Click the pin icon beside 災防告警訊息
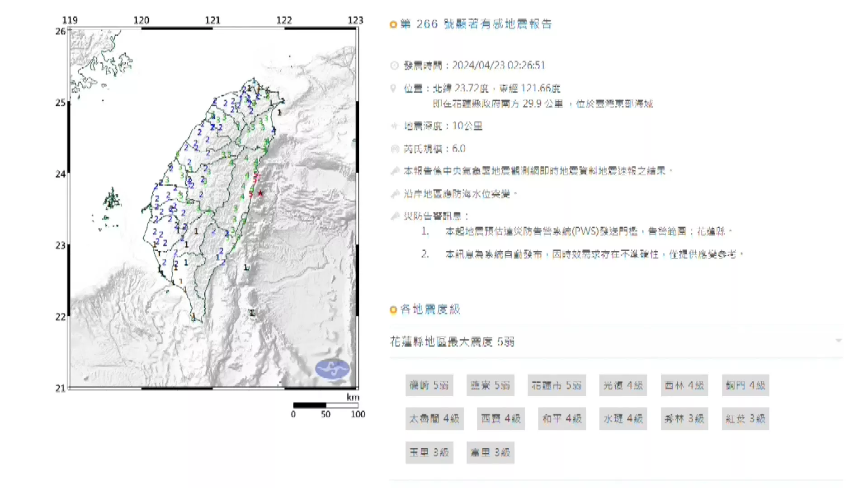This screenshot has height=488, width=868. pos(395,216)
